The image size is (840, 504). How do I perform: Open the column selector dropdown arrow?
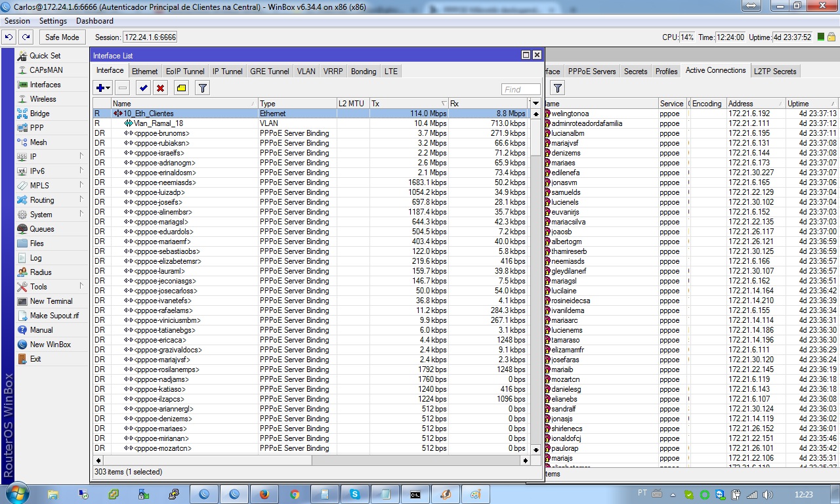535,104
